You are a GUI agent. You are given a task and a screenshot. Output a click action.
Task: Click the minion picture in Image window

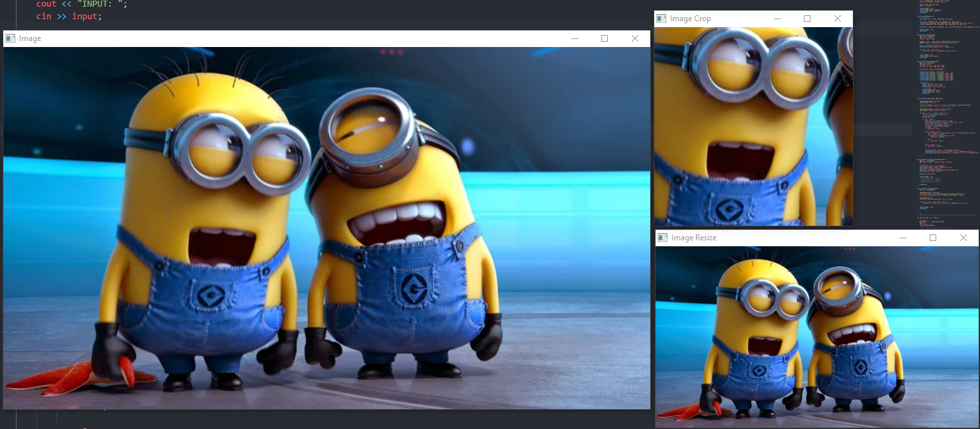pos(327,228)
